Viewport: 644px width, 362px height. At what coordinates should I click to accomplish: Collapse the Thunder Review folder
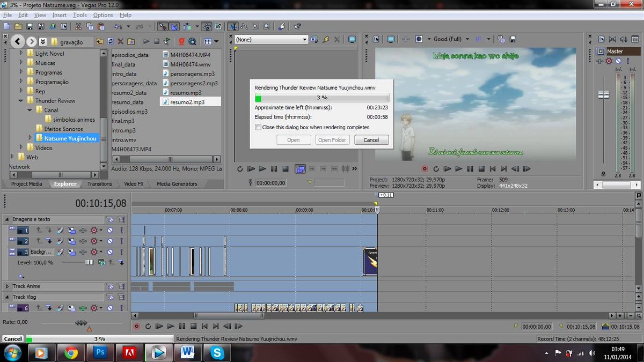pyautogui.click(x=22, y=101)
